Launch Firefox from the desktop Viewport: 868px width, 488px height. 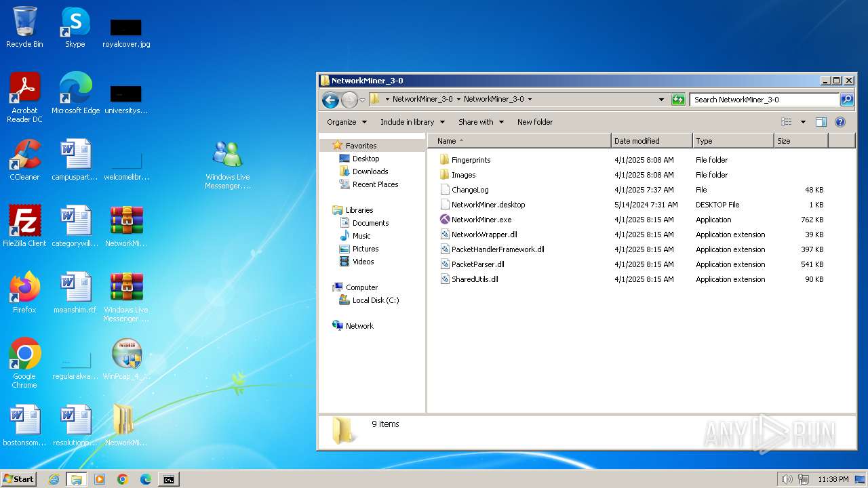tap(24, 293)
